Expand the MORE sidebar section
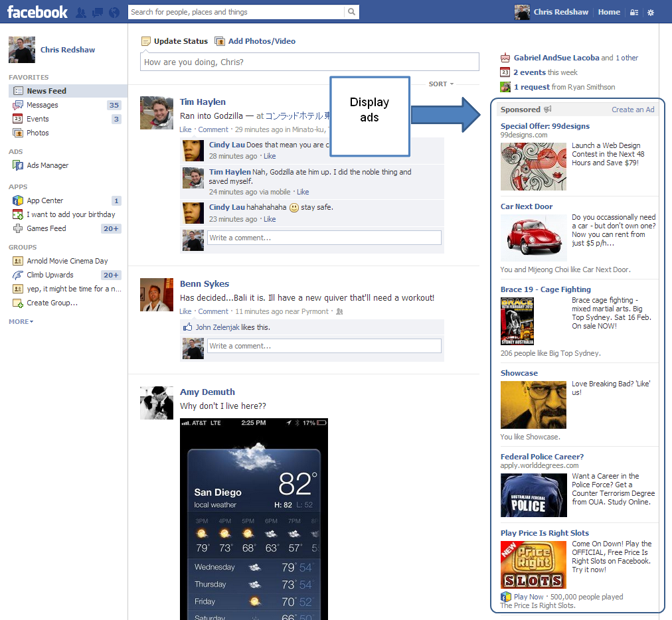This screenshot has height=620, width=672. pos(21,321)
